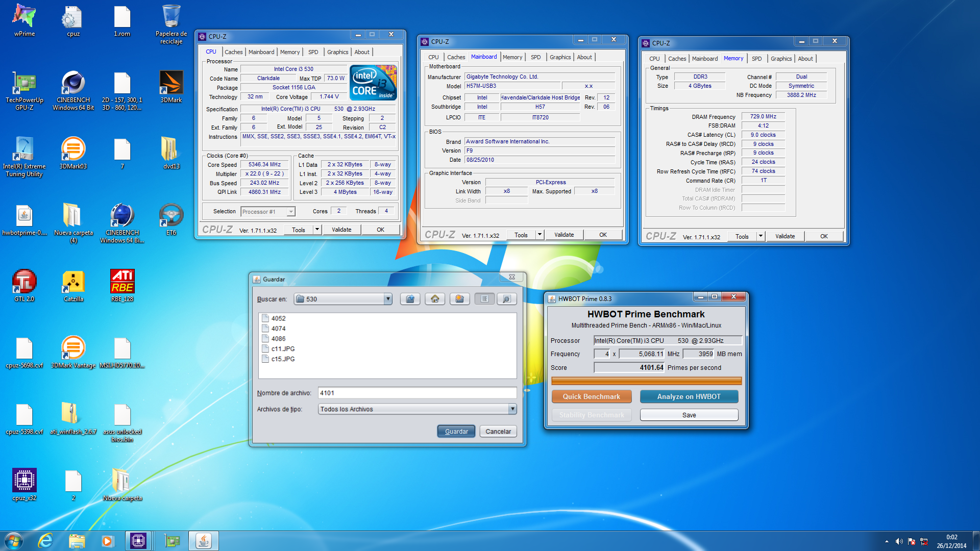Launch 3DMark Vantage shortcut
The height and width of the screenshot is (551, 980).
(73, 352)
